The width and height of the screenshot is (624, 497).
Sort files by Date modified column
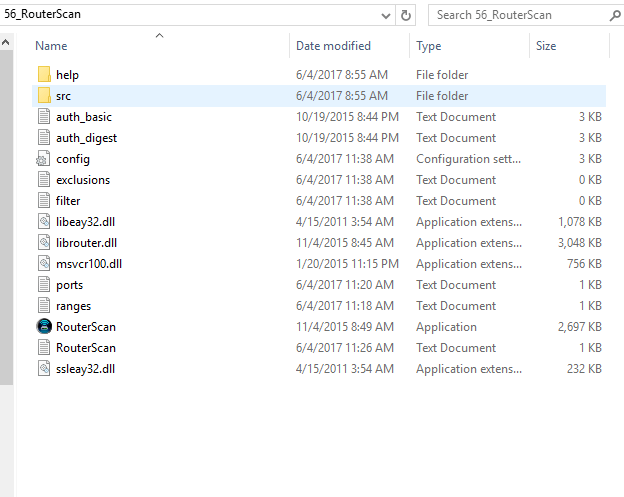333,46
